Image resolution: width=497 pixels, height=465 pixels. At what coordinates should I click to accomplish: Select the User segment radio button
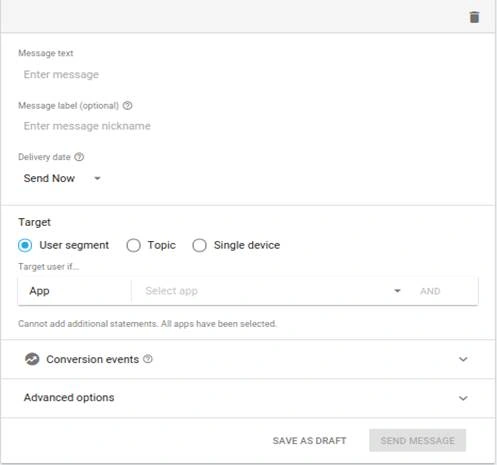pyautogui.click(x=25, y=245)
